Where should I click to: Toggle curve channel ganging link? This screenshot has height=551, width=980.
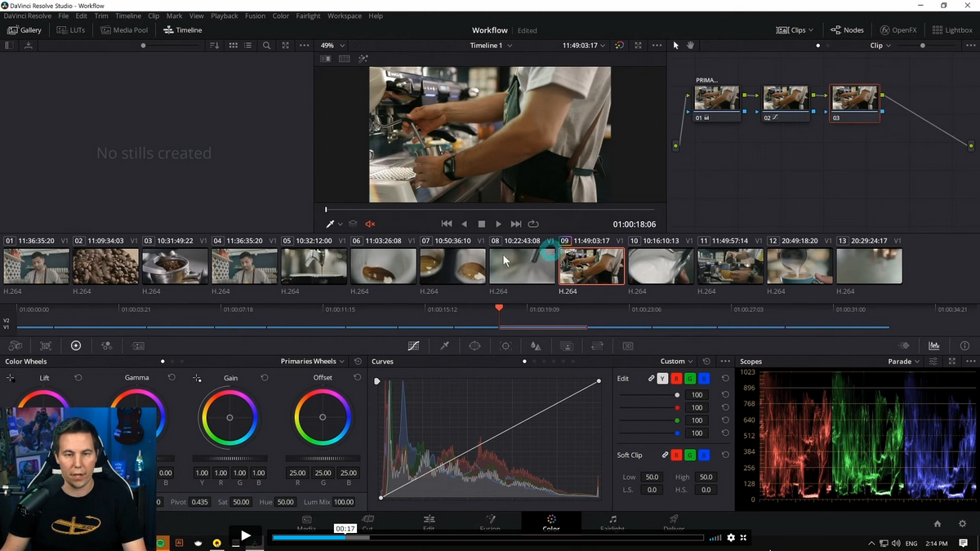[x=651, y=379]
